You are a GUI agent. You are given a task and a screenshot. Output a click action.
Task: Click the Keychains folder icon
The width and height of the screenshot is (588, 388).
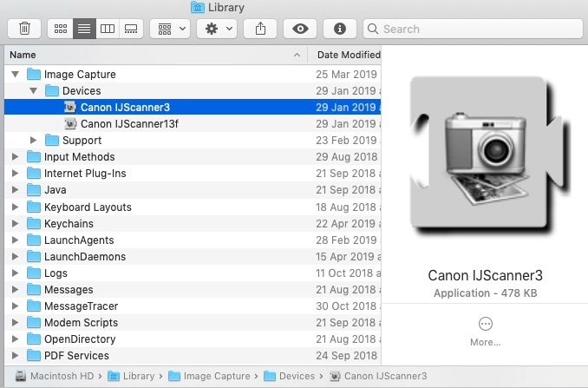point(34,224)
